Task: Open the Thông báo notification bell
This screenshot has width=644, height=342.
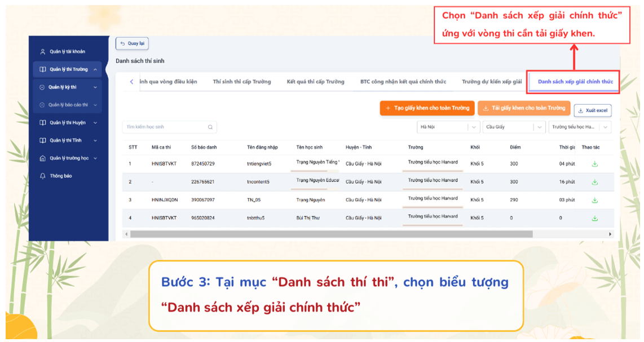Action: (x=43, y=175)
